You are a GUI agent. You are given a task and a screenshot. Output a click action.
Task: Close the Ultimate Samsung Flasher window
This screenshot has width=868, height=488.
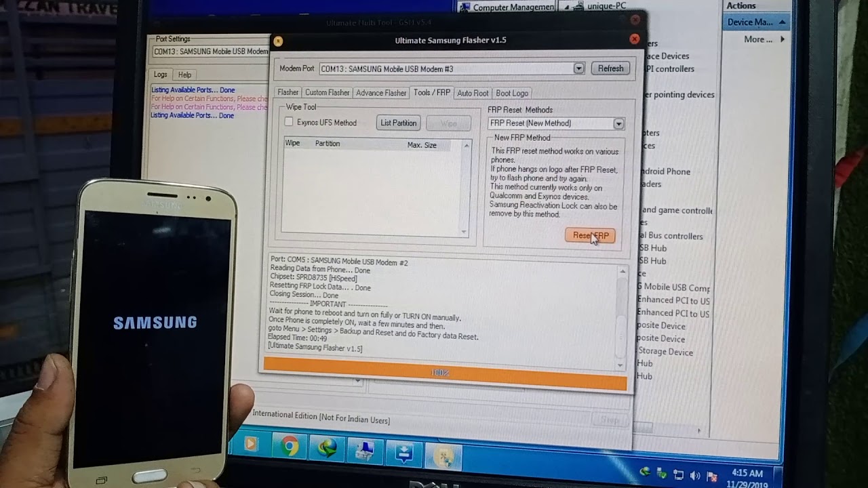(x=634, y=39)
